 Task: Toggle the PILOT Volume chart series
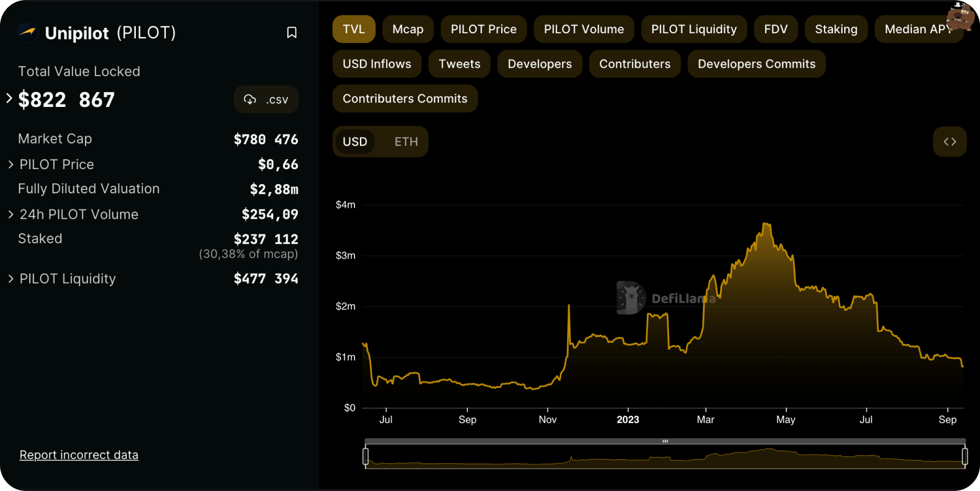(584, 29)
